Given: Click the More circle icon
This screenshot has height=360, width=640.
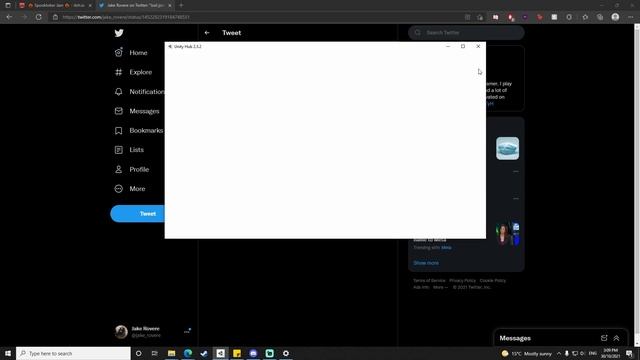Looking at the screenshot, I should 118,189.
